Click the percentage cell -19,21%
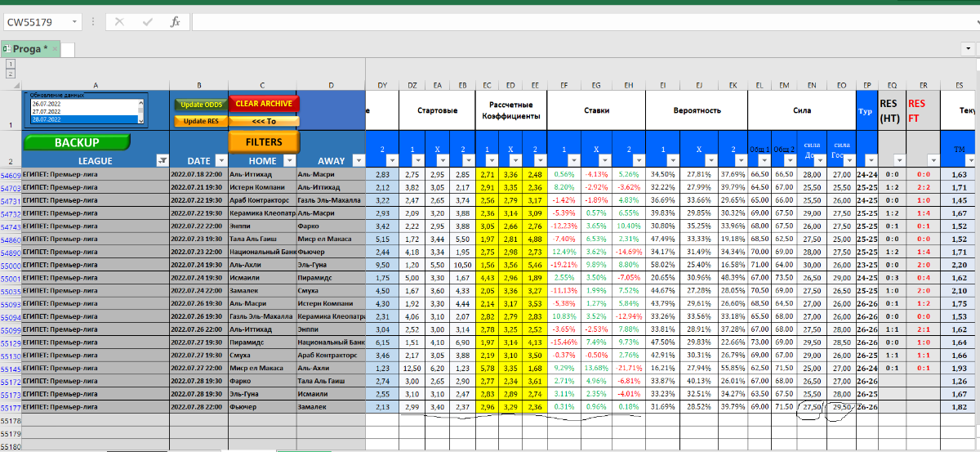 pos(564,265)
